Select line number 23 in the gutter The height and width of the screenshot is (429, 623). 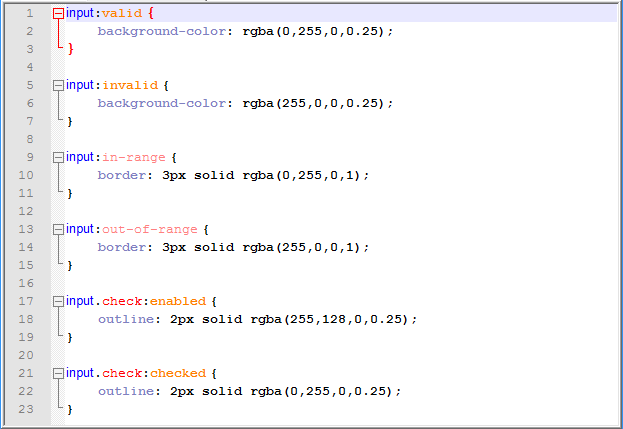coord(26,409)
